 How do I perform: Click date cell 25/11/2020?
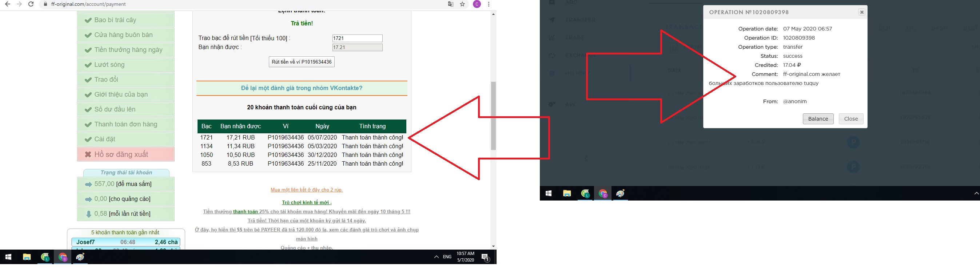coord(322,164)
